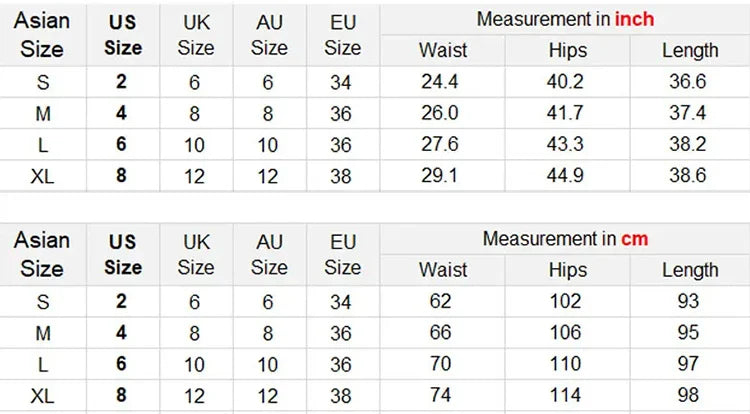Select the 38.2 length cell
This screenshot has height=414, width=750.
688,145
